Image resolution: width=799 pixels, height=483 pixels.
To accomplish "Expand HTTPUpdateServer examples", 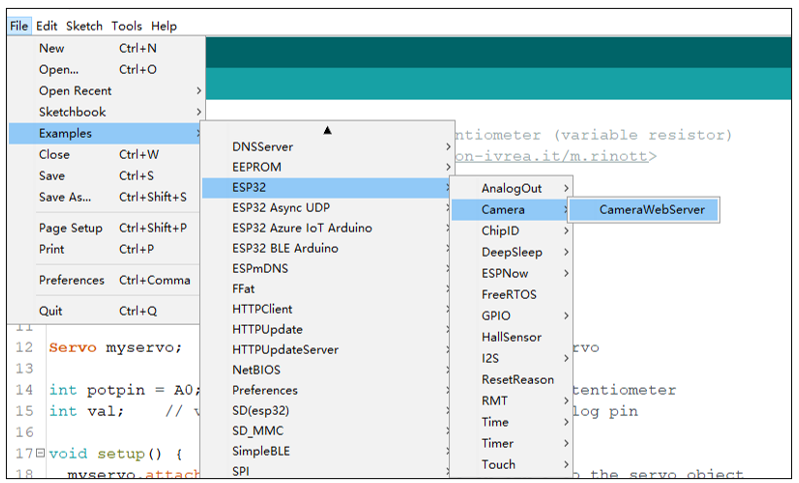I will tap(326, 350).
